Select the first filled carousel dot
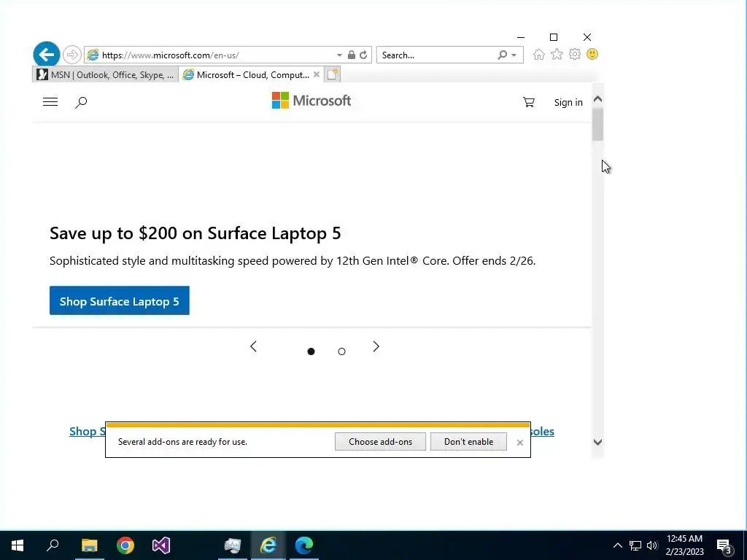The image size is (747, 560). click(311, 351)
